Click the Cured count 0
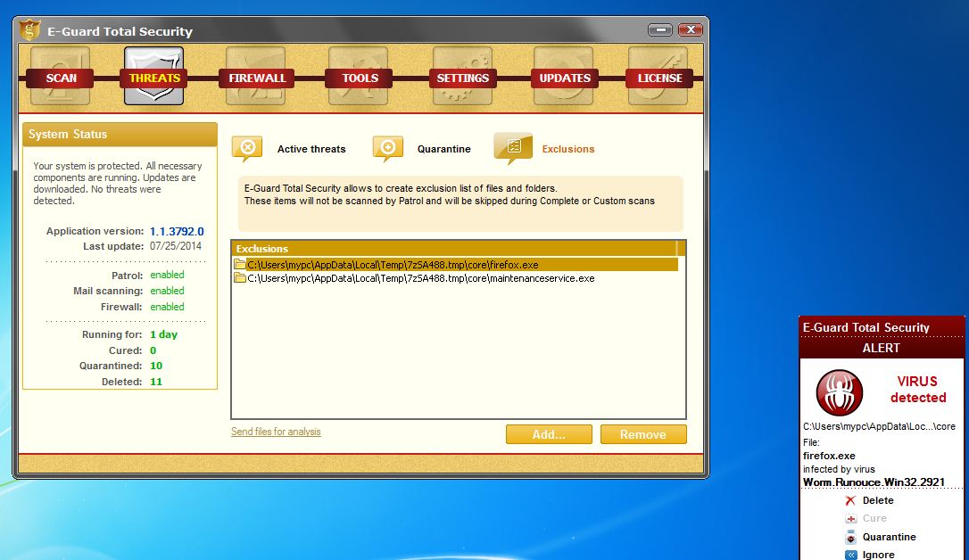 (153, 350)
